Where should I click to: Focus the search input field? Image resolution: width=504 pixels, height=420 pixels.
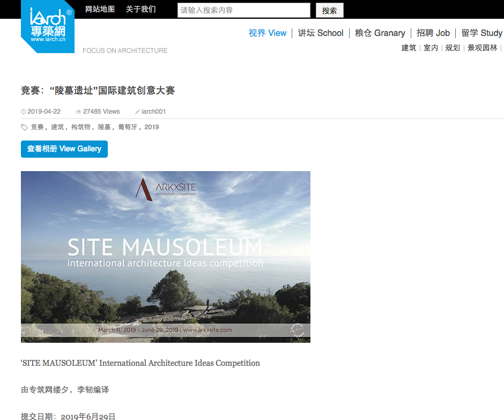point(243,10)
